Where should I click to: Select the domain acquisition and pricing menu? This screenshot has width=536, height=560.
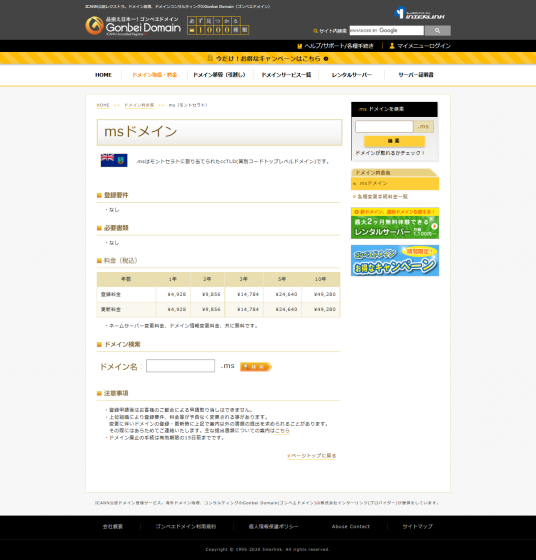click(x=154, y=75)
